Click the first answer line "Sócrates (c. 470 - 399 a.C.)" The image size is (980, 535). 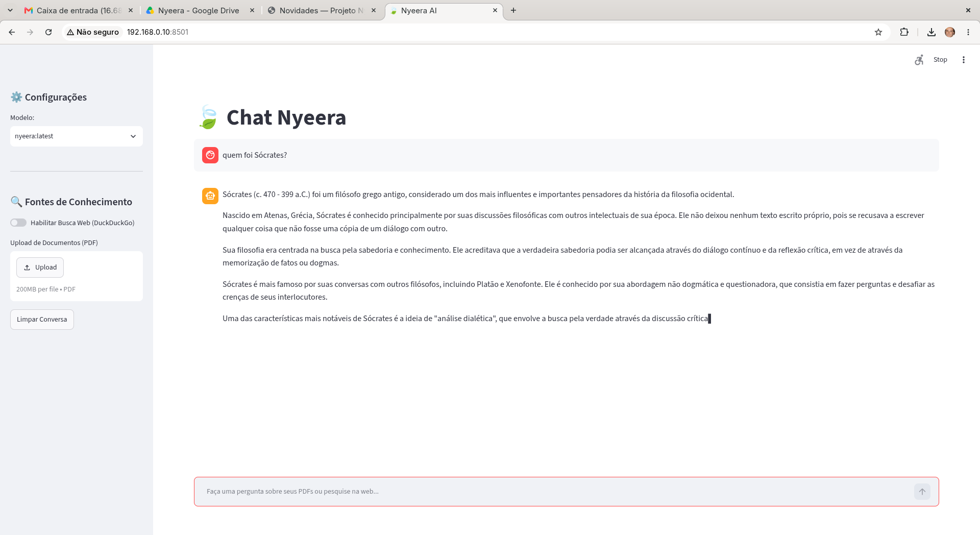478,194
